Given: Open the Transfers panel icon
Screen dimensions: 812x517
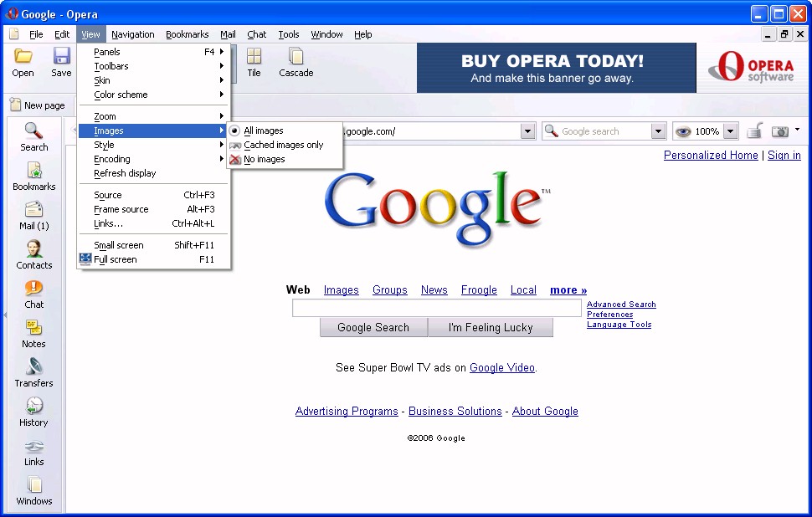Looking at the screenshot, I should (33, 371).
